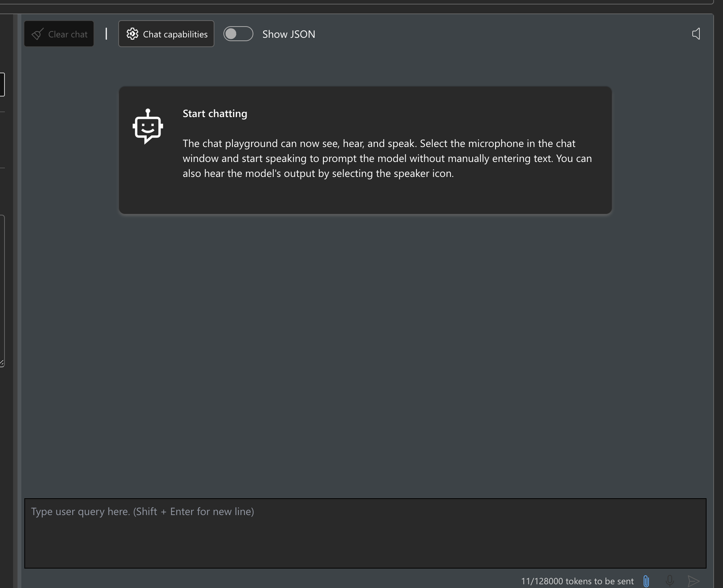723x588 pixels.
Task: Send the message with the arrow icon
Action: tap(693, 581)
